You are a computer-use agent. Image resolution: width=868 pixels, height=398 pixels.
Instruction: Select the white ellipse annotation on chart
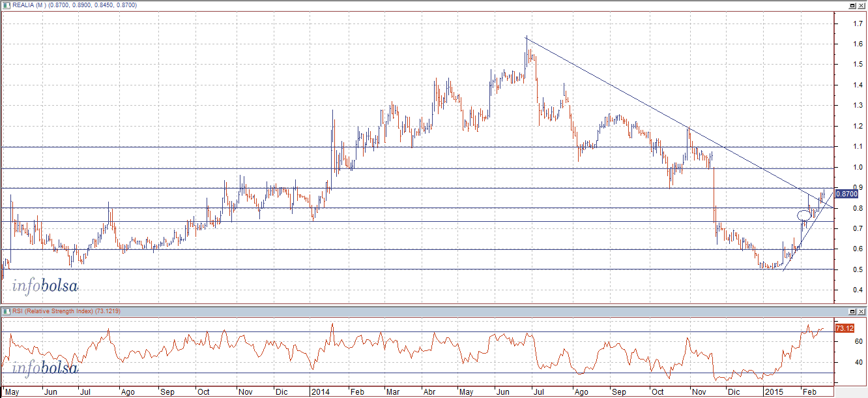point(803,215)
